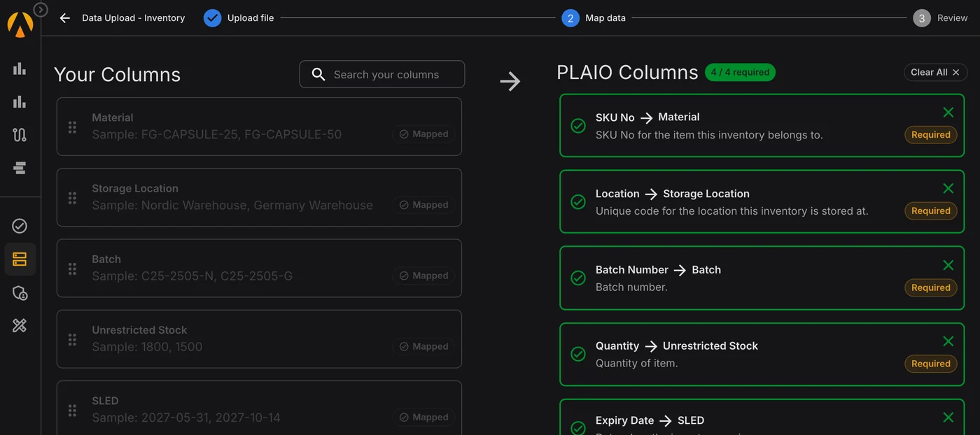Open the bar chart icon above the route icon
The height and width of the screenshot is (435, 980).
pyautogui.click(x=20, y=102)
